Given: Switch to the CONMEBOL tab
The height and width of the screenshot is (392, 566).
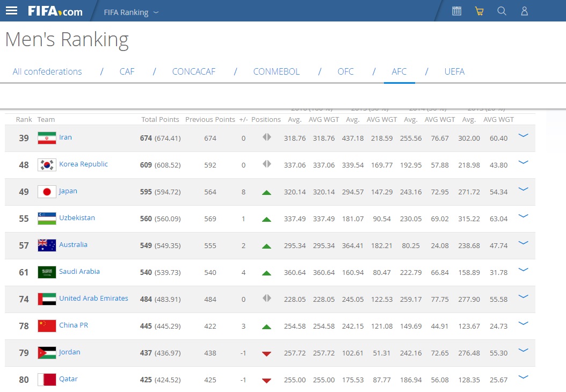Looking at the screenshot, I should coord(276,71).
